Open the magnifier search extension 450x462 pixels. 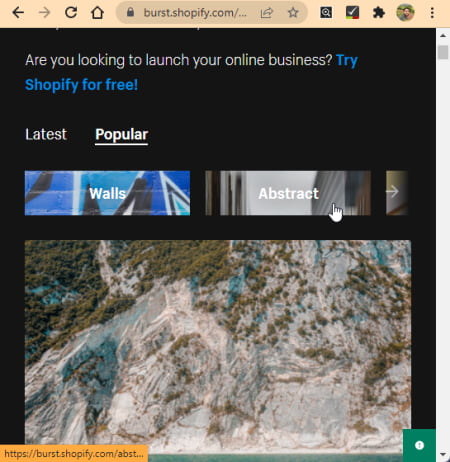326,13
